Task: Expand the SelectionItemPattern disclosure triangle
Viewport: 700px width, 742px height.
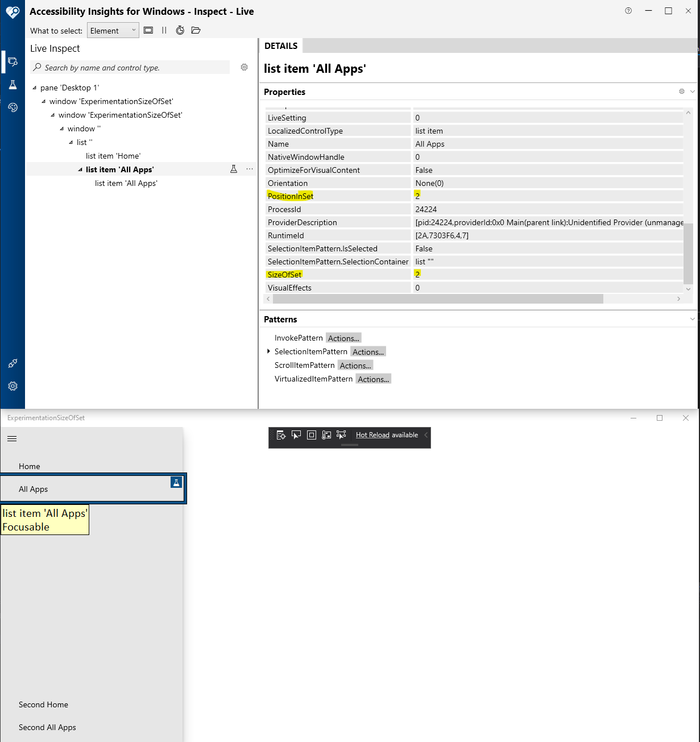Action: pos(269,351)
